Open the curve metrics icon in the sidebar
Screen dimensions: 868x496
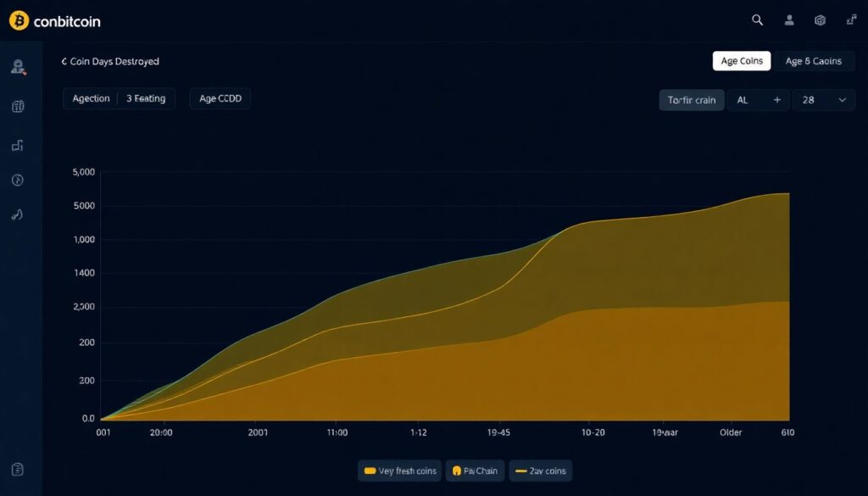tap(17, 215)
